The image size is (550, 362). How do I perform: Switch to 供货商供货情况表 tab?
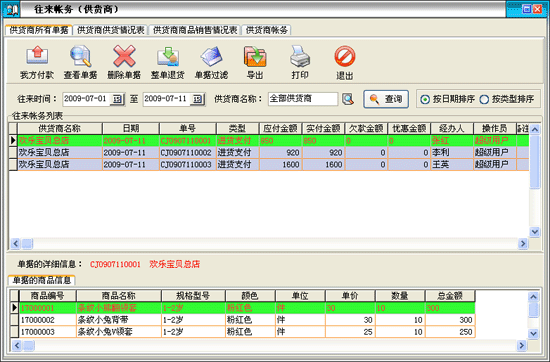pyautogui.click(x=111, y=30)
